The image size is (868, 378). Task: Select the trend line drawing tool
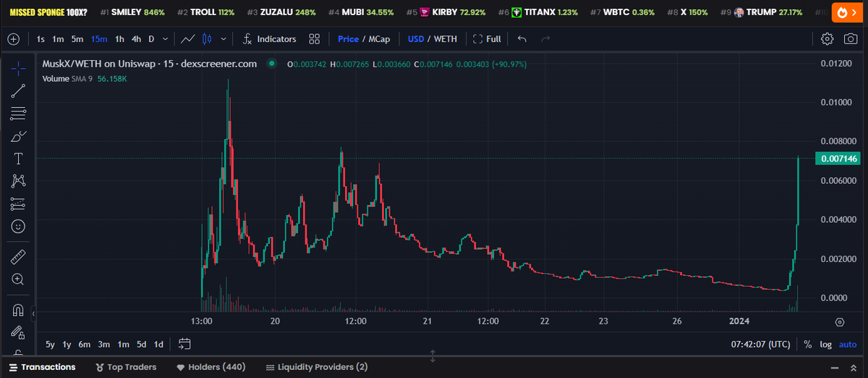19,91
